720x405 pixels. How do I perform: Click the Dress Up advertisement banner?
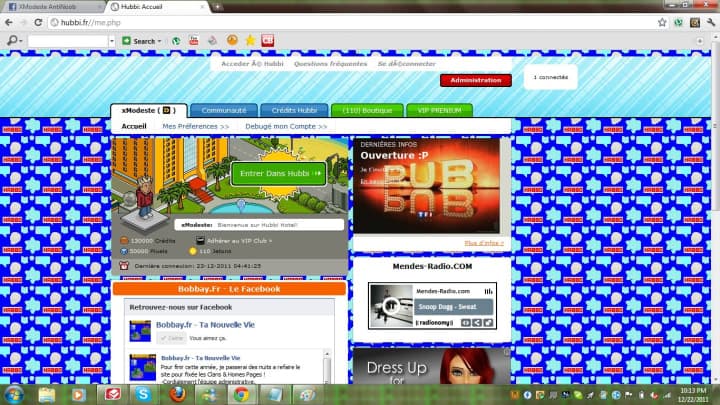pos(432,366)
